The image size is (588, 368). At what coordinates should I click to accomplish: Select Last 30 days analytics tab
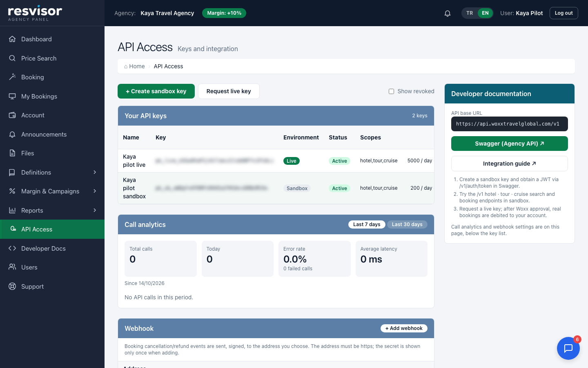click(407, 224)
